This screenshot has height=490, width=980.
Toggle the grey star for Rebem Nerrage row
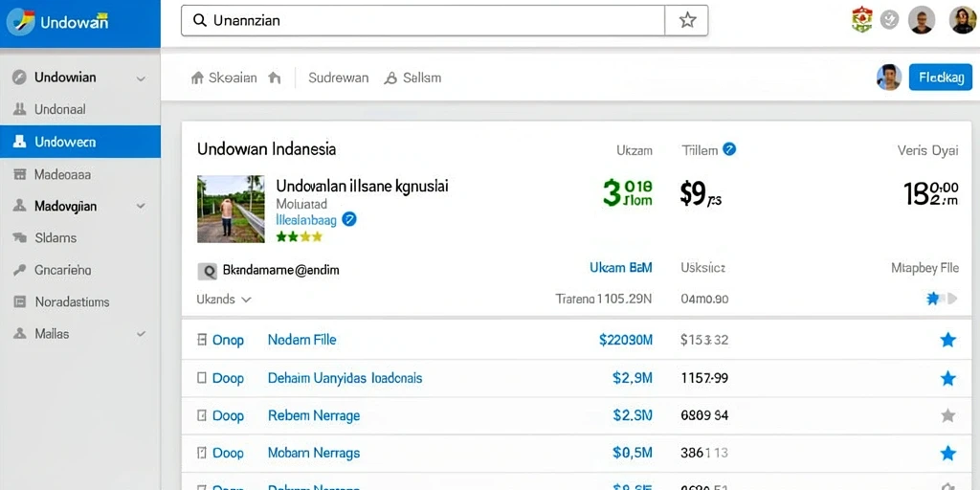[948, 415]
